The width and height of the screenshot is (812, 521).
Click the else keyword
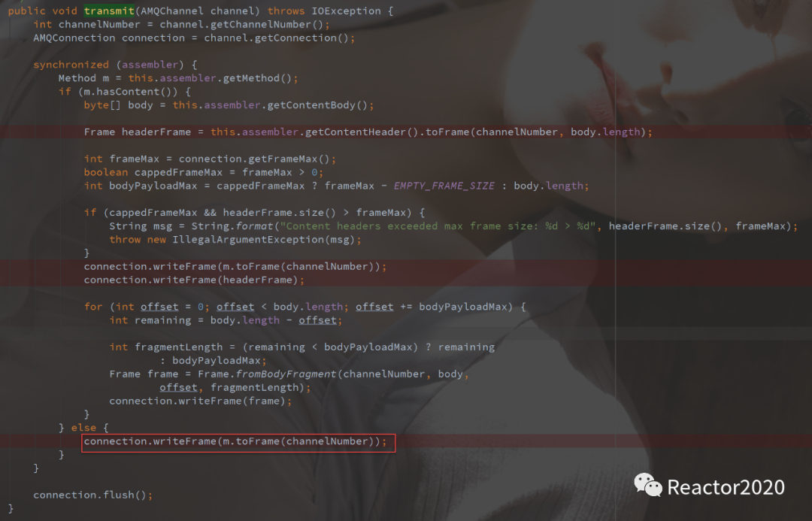[84, 428]
